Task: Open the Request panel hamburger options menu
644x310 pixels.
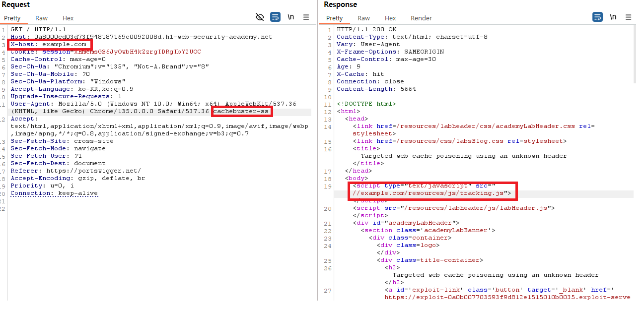Action: pyautogui.click(x=306, y=17)
